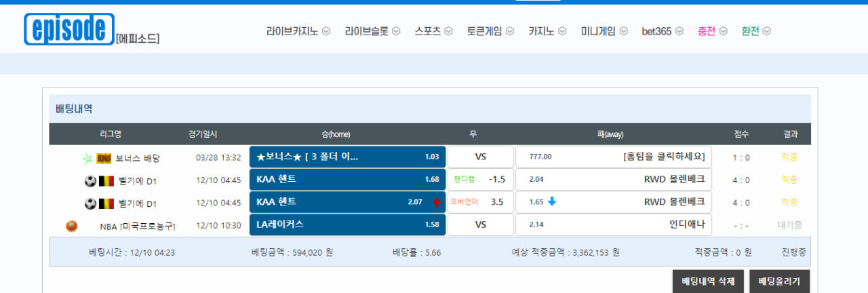The height and width of the screenshot is (293, 868).
Task: Open the 환전 withdrawal link
Action: coord(755,31)
